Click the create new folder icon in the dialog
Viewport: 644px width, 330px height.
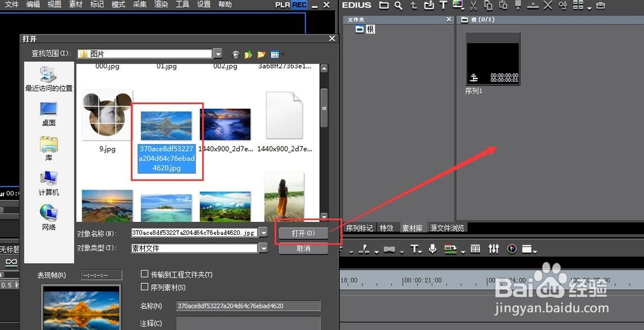tap(261, 54)
